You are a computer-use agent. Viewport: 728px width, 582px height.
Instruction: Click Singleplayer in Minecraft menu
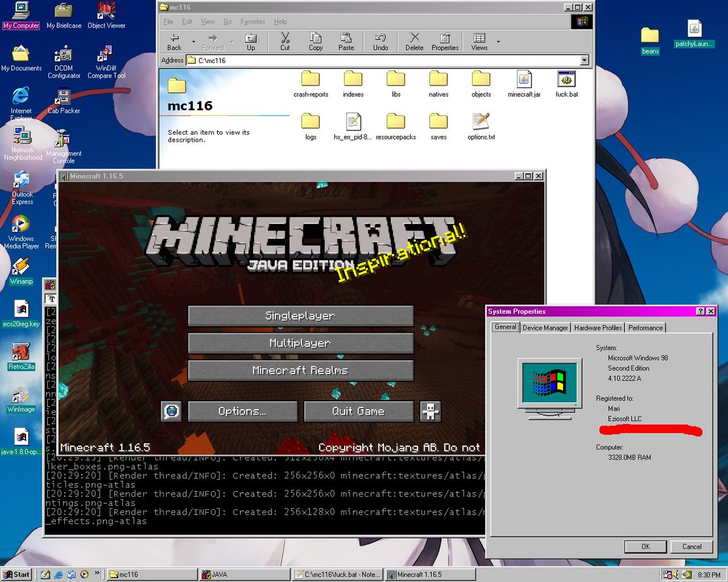(x=300, y=316)
